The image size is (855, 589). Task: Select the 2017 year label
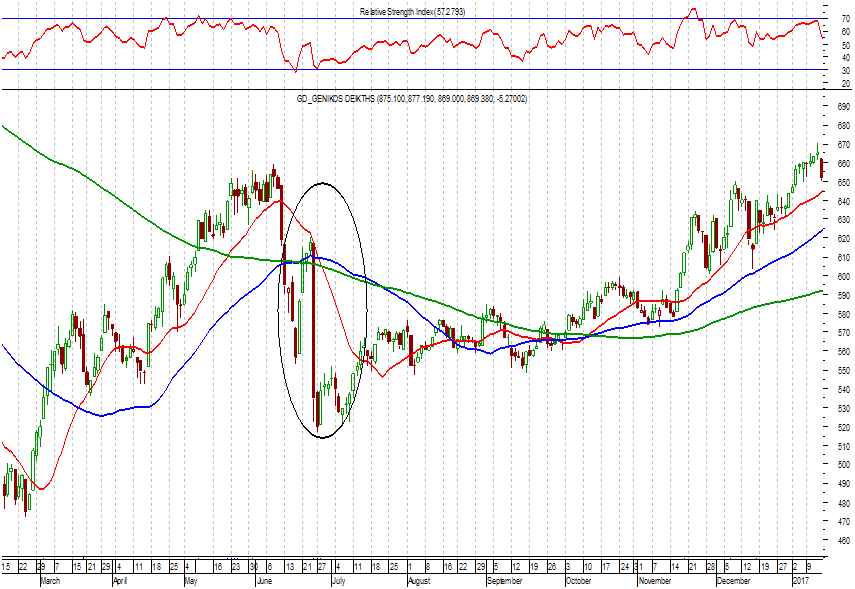[x=800, y=581]
